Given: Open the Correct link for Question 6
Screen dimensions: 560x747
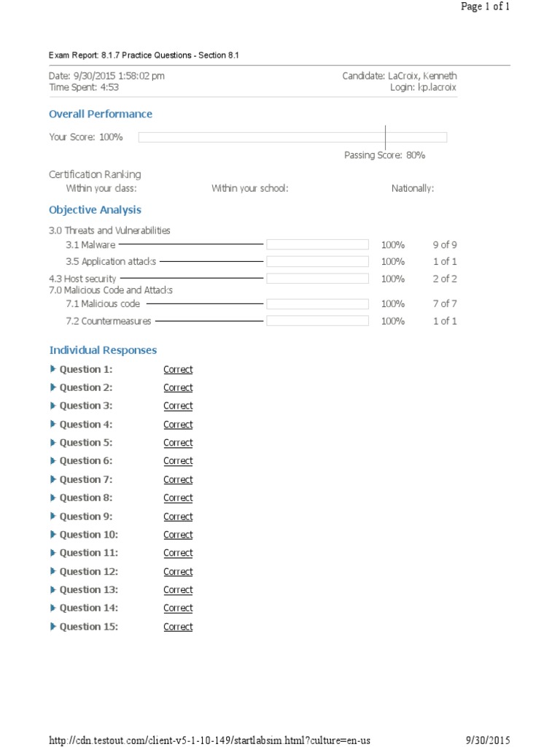Looking at the screenshot, I should 178,461.
